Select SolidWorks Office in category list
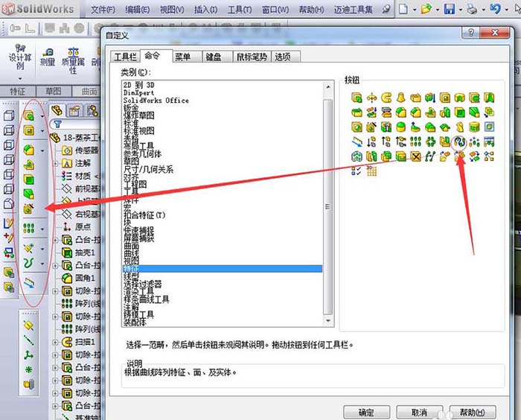Image resolution: width=521 pixels, height=420 pixels. [156, 101]
